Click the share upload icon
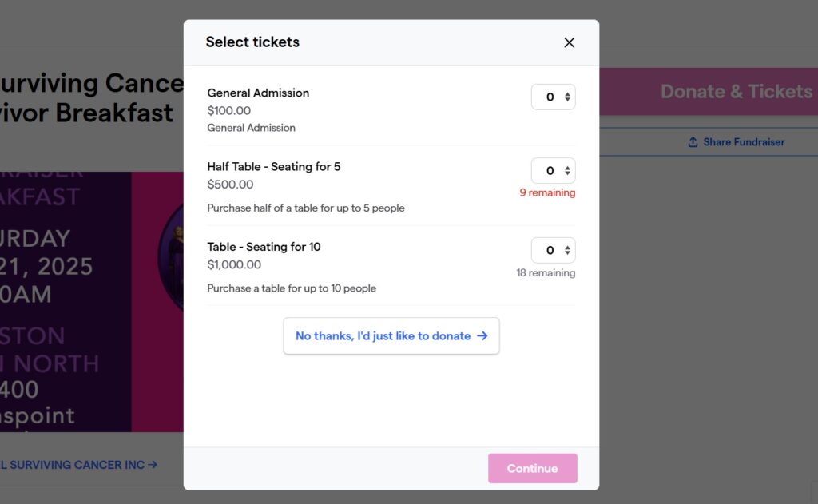 [693, 142]
